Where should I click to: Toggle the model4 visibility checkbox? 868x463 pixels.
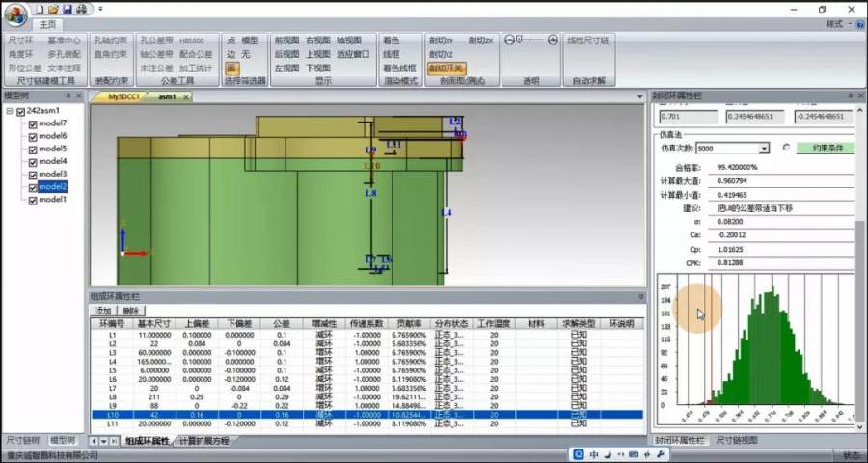[34, 162]
